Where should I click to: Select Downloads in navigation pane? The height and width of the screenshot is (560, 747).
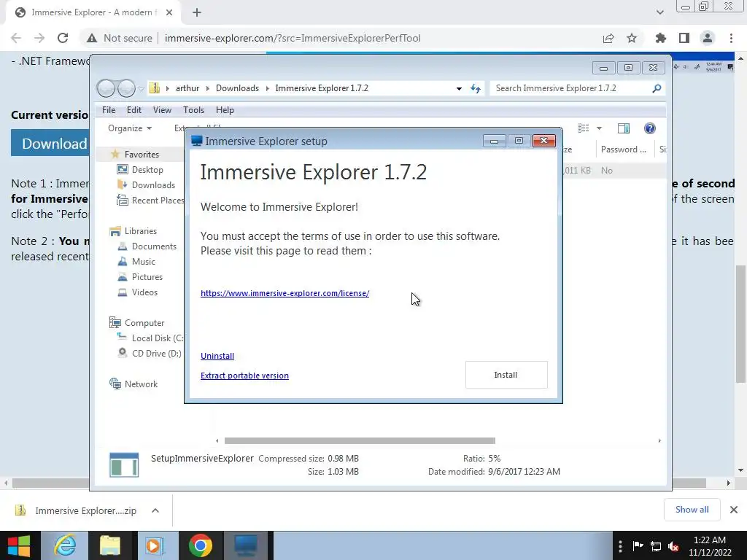pos(146,184)
